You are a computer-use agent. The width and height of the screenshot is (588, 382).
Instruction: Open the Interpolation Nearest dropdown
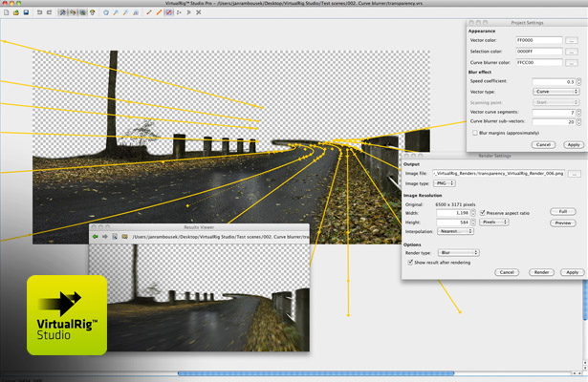point(456,231)
